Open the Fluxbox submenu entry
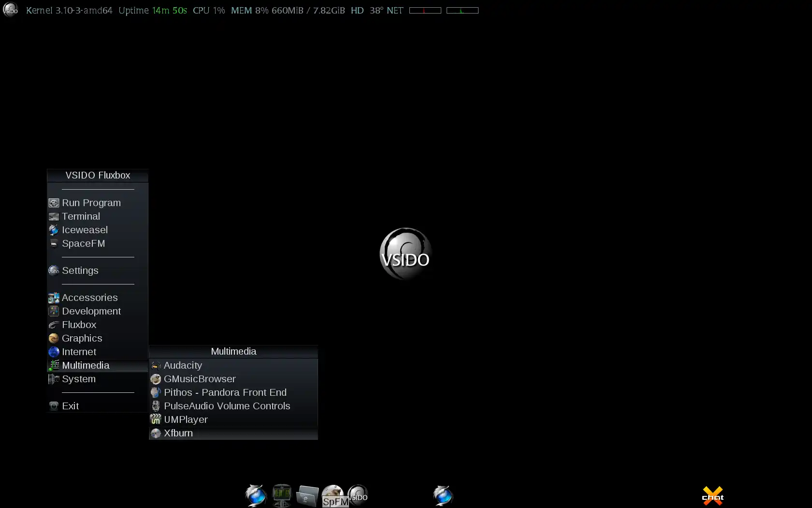Image resolution: width=812 pixels, height=508 pixels. (x=98, y=325)
